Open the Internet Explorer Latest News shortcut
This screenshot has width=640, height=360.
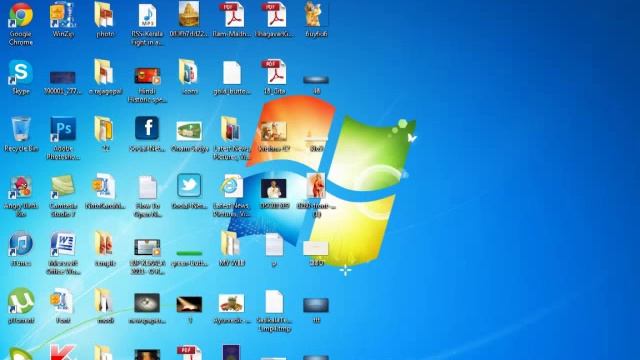pyautogui.click(x=232, y=187)
